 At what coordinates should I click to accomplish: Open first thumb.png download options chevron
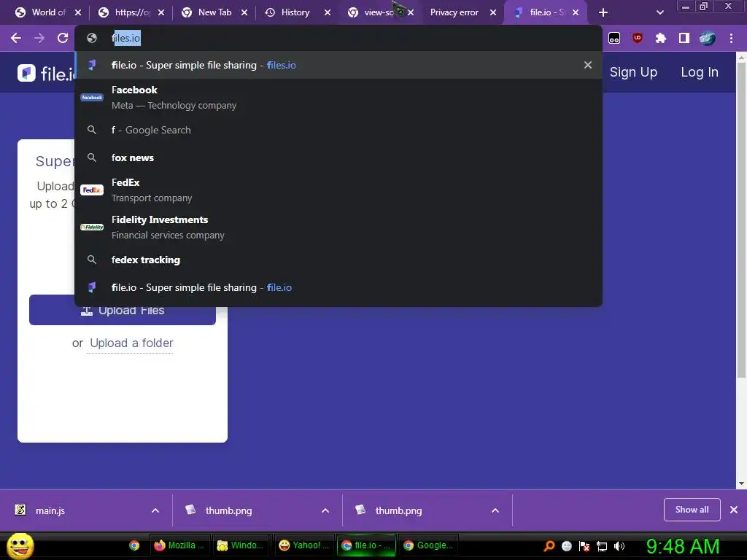[x=325, y=510]
